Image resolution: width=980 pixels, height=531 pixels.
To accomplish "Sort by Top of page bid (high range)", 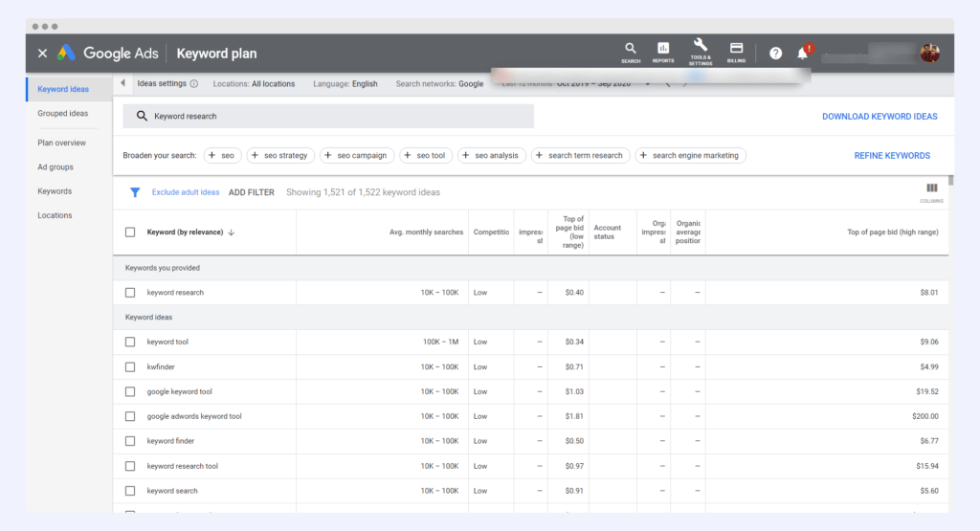I will tap(893, 232).
